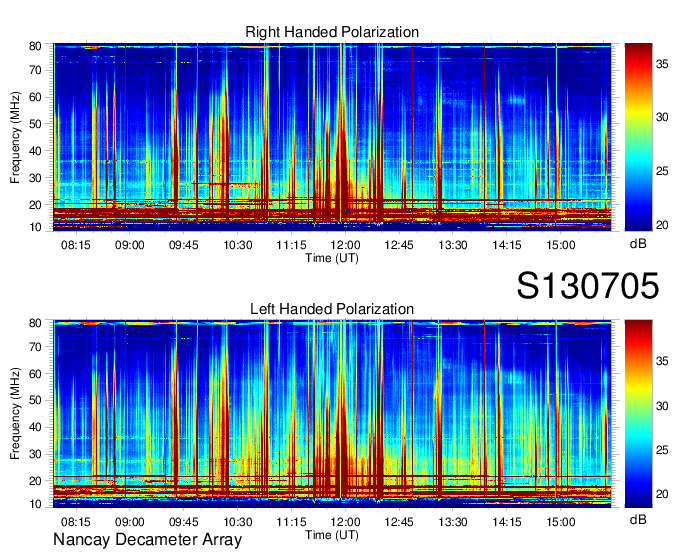680x552 pixels.
Task: Click the 12:00 tick on Right Handed plot
Action: (345, 245)
